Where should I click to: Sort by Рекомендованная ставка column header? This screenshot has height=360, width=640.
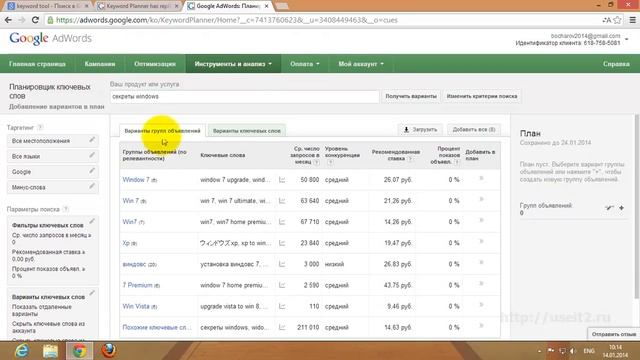pyautogui.click(x=396, y=155)
